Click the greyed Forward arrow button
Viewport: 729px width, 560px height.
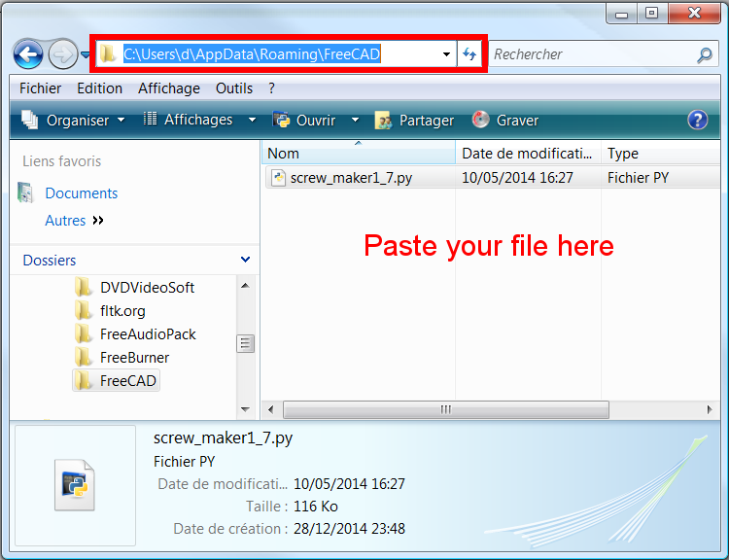pyautogui.click(x=63, y=54)
